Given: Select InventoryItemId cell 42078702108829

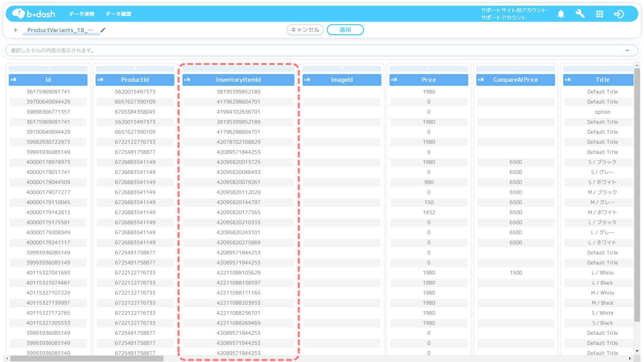Looking at the screenshot, I should [239, 142].
